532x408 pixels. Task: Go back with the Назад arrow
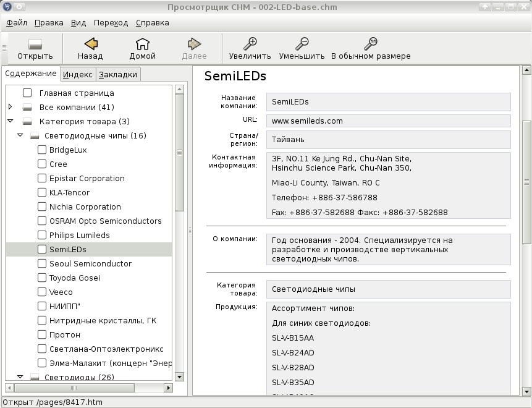tap(91, 44)
